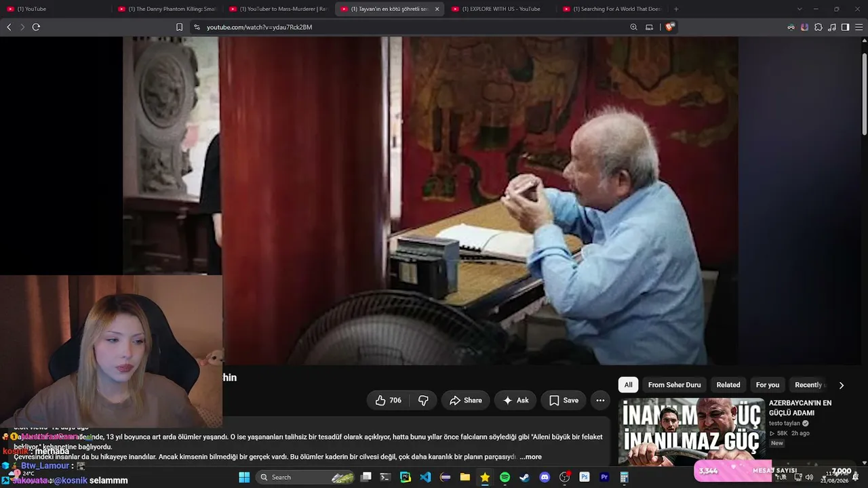Switch to YouTuber to Mass-Murderer tab
This screenshot has width=868, height=488.
278,9
